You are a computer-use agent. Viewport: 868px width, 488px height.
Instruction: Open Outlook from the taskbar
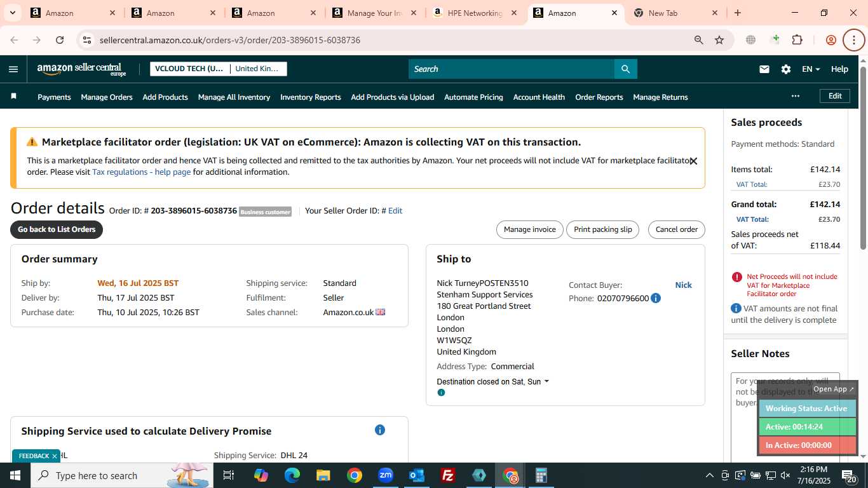tap(417, 475)
